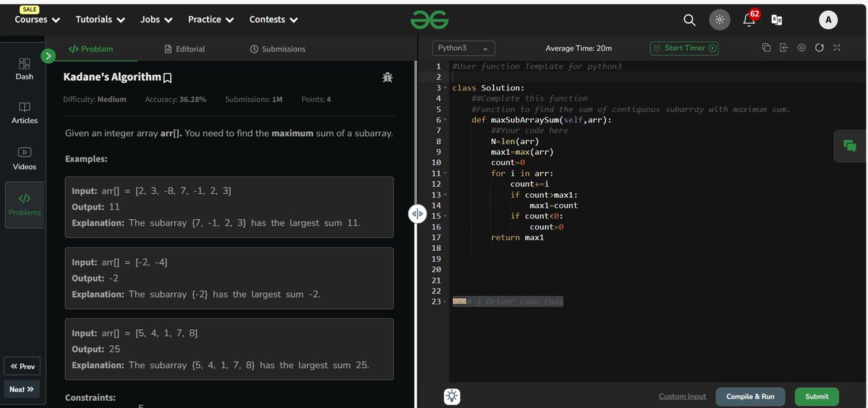The height and width of the screenshot is (408, 868).
Task: Open the Practice dropdown
Action: 211,20
